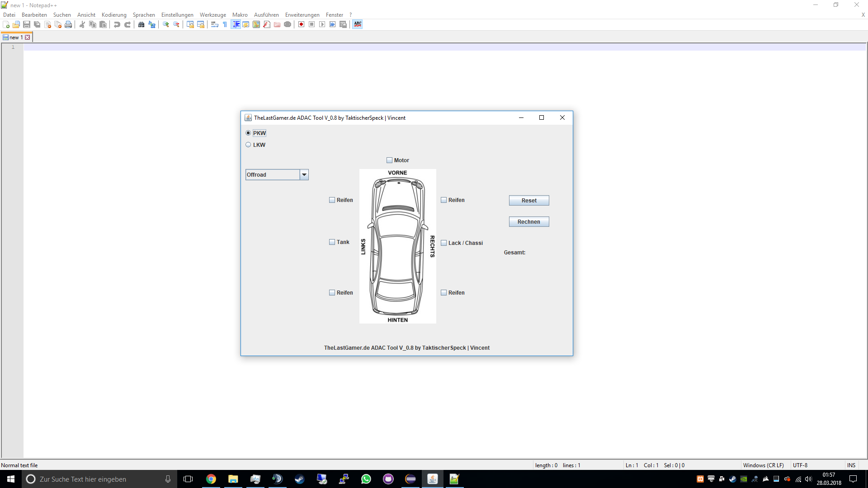Select the LKW radio button

(x=248, y=145)
